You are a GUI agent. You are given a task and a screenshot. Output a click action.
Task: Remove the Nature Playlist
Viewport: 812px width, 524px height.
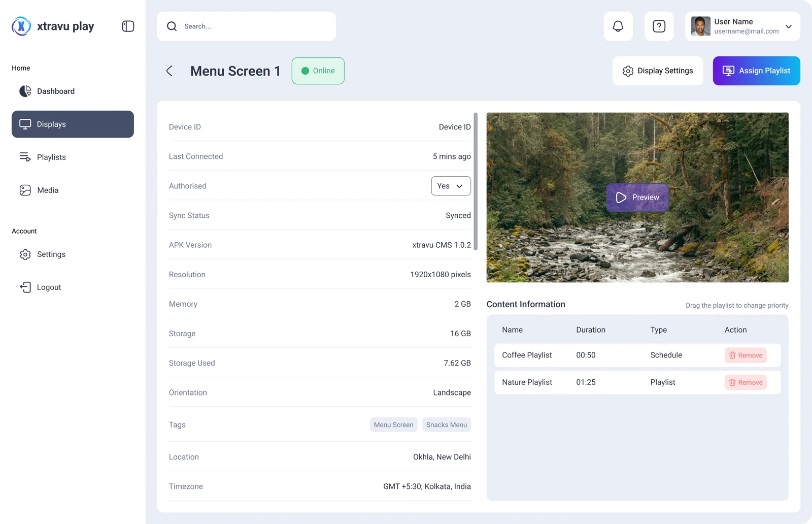tap(746, 382)
